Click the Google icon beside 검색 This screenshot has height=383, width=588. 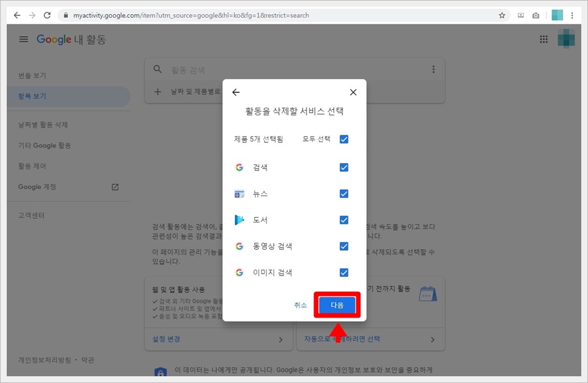click(239, 167)
